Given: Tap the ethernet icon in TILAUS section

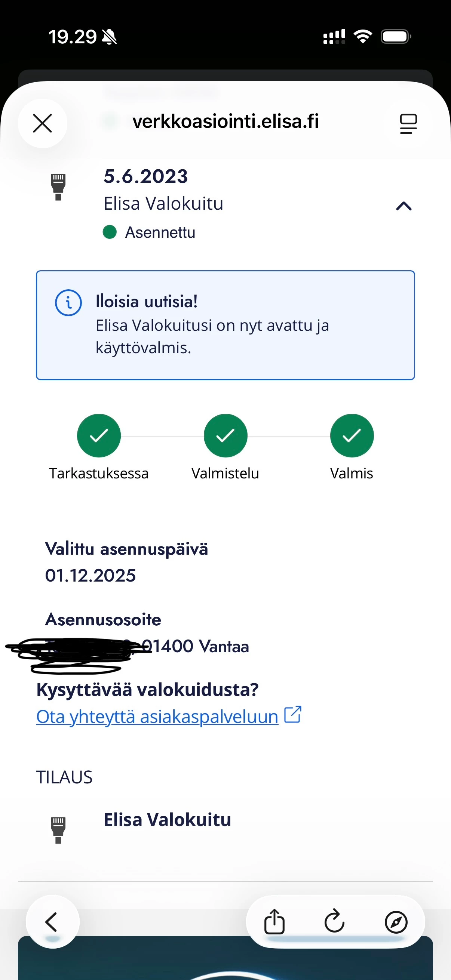Looking at the screenshot, I should (58, 829).
